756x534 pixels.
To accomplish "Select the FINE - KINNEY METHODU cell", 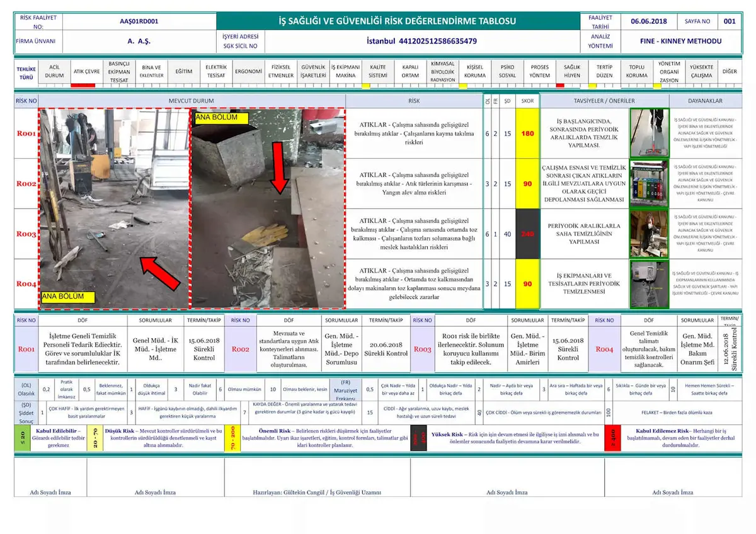I will coord(680,42).
